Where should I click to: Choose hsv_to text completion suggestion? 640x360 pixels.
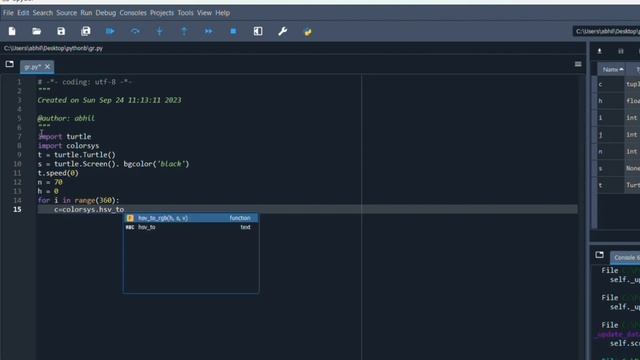click(191, 227)
